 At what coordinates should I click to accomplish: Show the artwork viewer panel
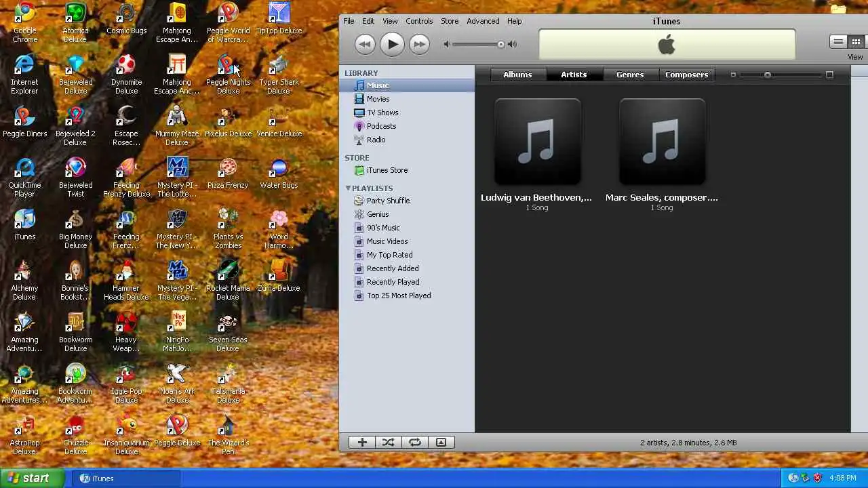click(x=441, y=442)
